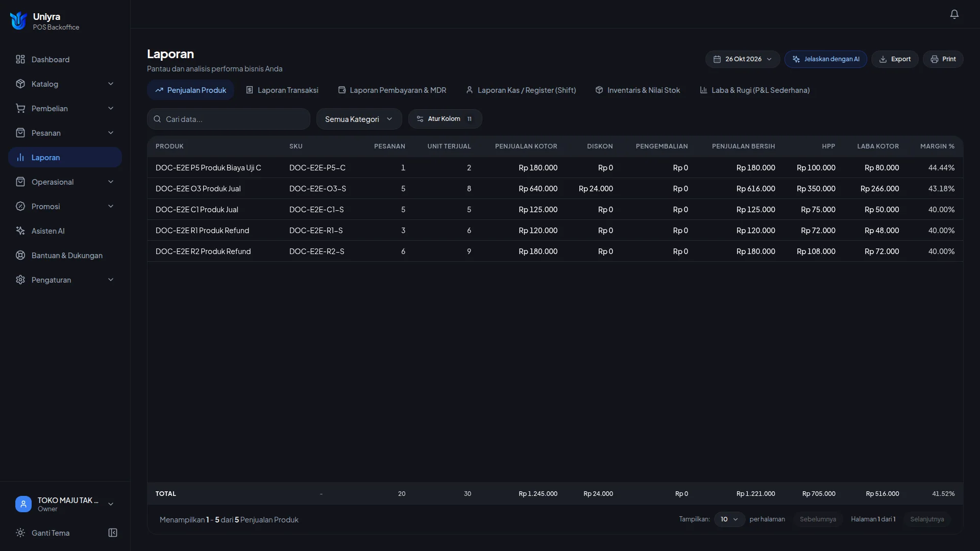
Task: Click the Sebelumnya pagination button
Action: (x=818, y=519)
